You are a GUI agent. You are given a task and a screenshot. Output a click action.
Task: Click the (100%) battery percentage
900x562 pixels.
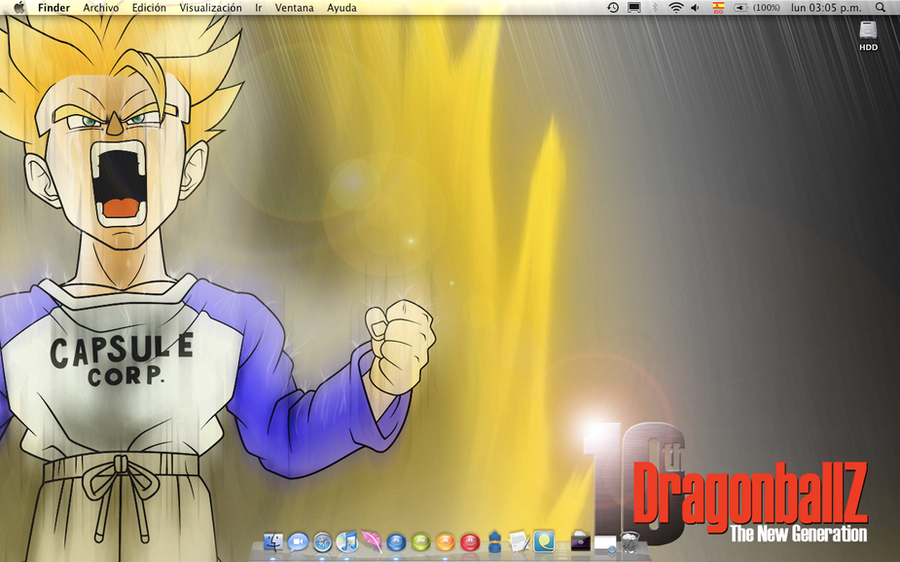pyautogui.click(x=766, y=8)
